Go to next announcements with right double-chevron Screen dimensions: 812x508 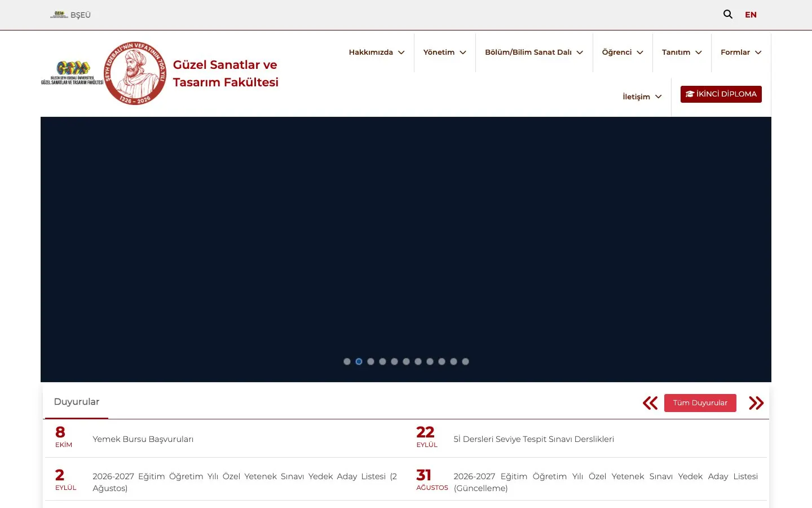point(756,403)
